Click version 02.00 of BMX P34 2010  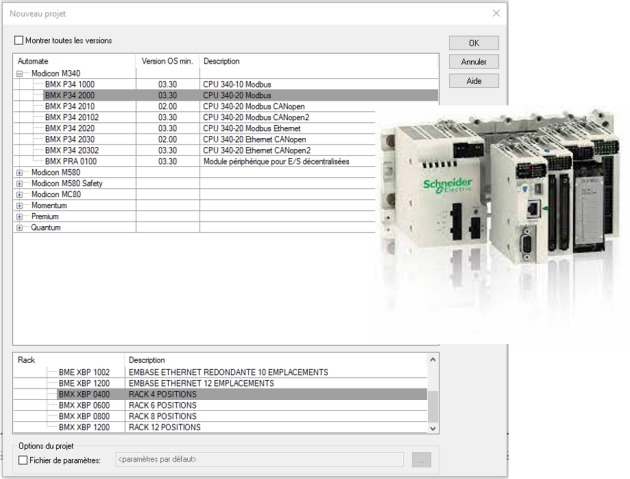168,106
